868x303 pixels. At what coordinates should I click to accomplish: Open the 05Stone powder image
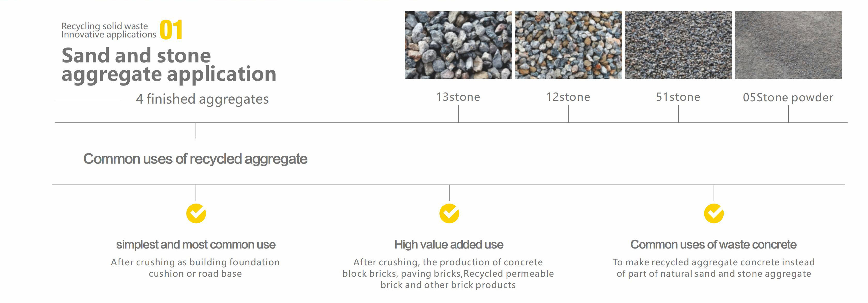tap(788, 45)
